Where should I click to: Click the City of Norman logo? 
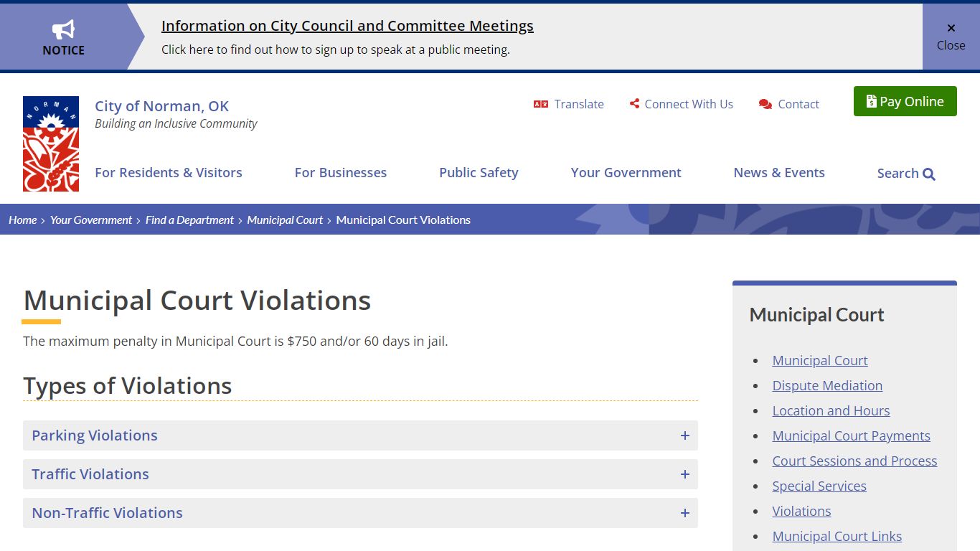(x=51, y=143)
